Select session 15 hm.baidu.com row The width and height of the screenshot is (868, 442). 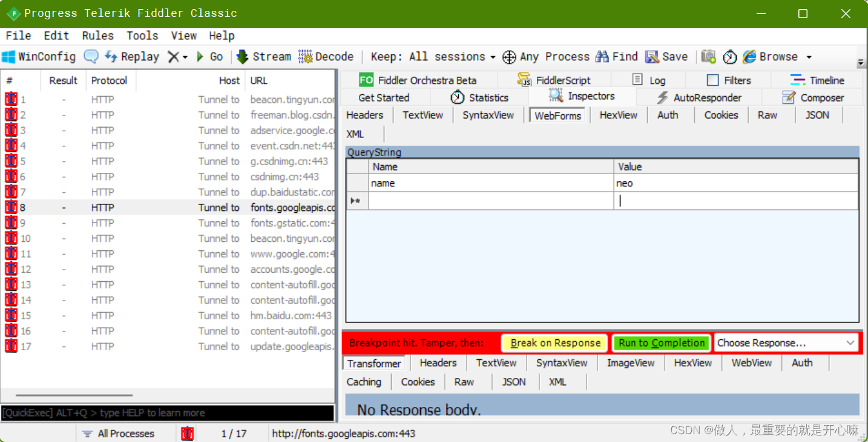(x=168, y=316)
